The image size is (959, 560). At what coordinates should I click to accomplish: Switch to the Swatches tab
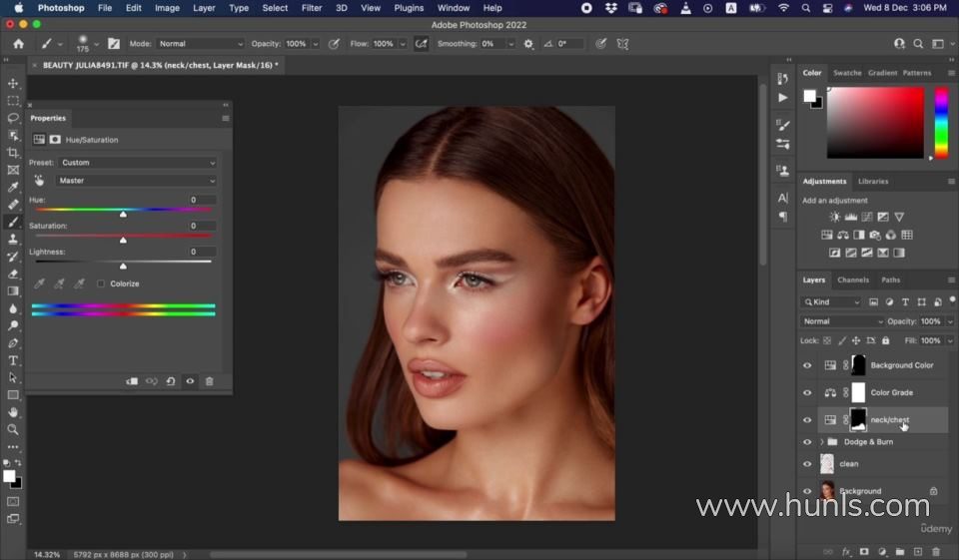[x=847, y=73]
